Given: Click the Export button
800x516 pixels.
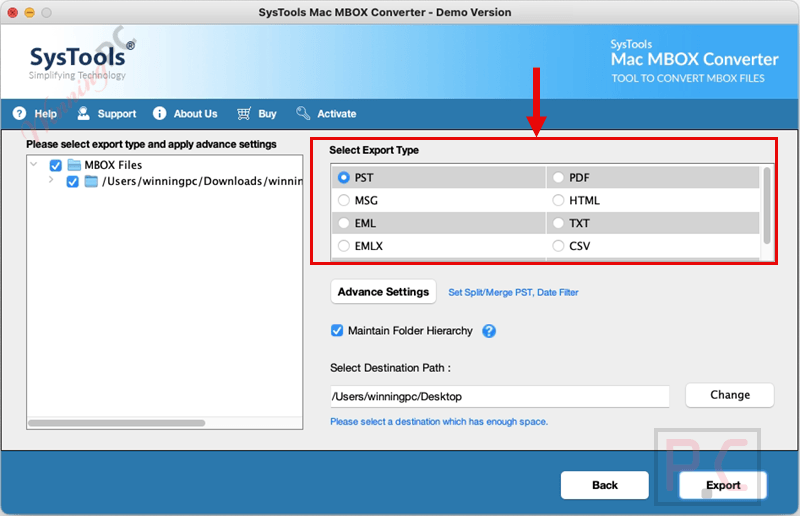Looking at the screenshot, I should 722,485.
